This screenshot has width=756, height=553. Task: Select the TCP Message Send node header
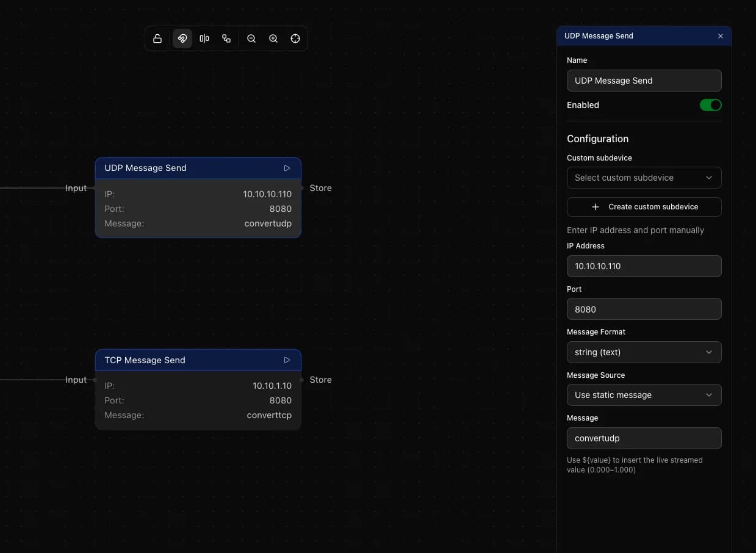(198, 360)
